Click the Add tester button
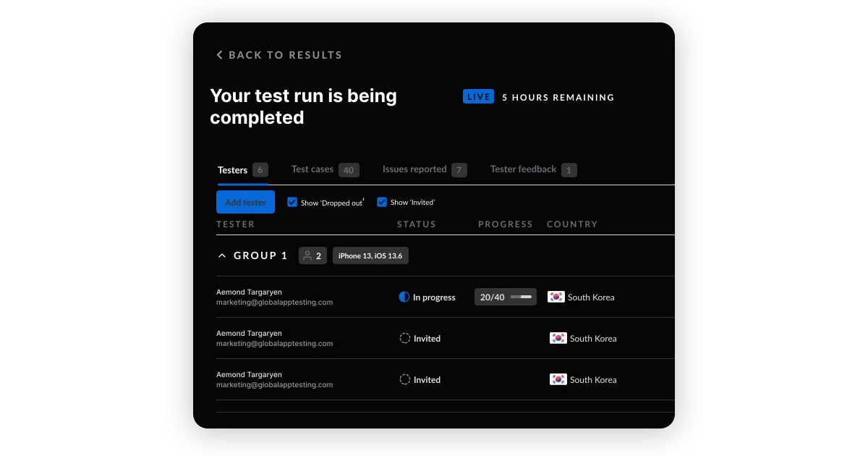The width and height of the screenshot is (868, 456). pyautogui.click(x=245, y=203)
